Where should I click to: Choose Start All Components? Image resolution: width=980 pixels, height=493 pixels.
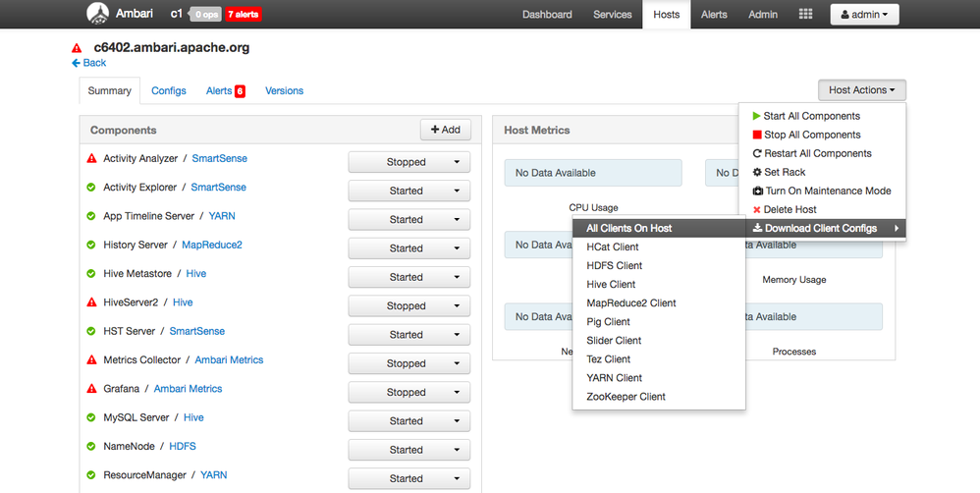[x=822, y=116]
